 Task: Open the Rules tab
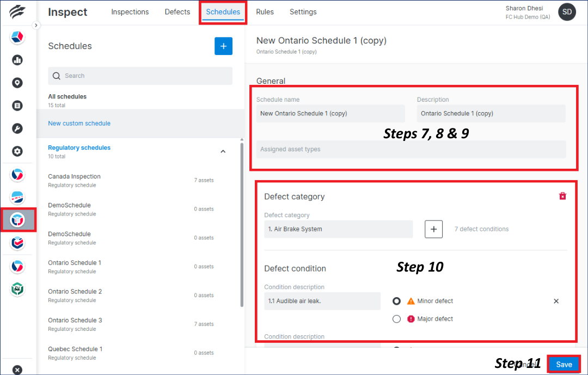265,11
